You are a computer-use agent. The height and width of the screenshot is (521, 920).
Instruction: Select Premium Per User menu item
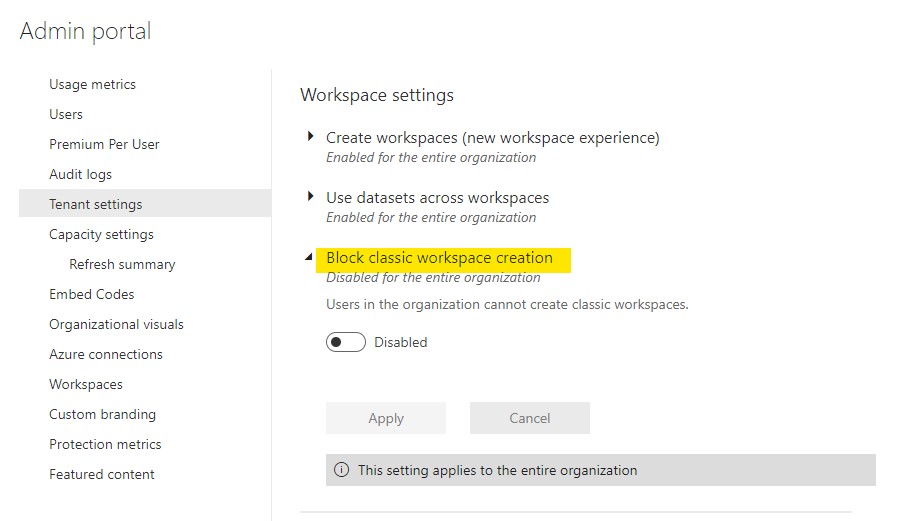coord(104,144)
